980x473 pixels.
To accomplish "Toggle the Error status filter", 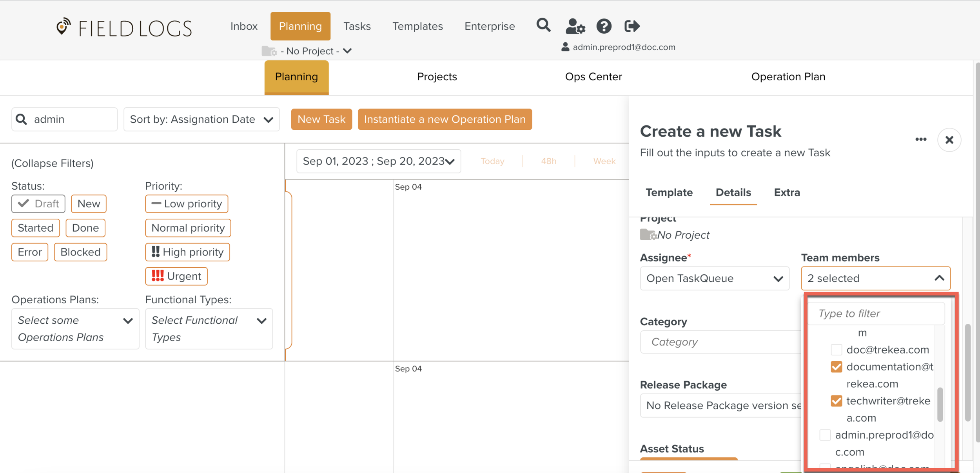I will 30,252.
